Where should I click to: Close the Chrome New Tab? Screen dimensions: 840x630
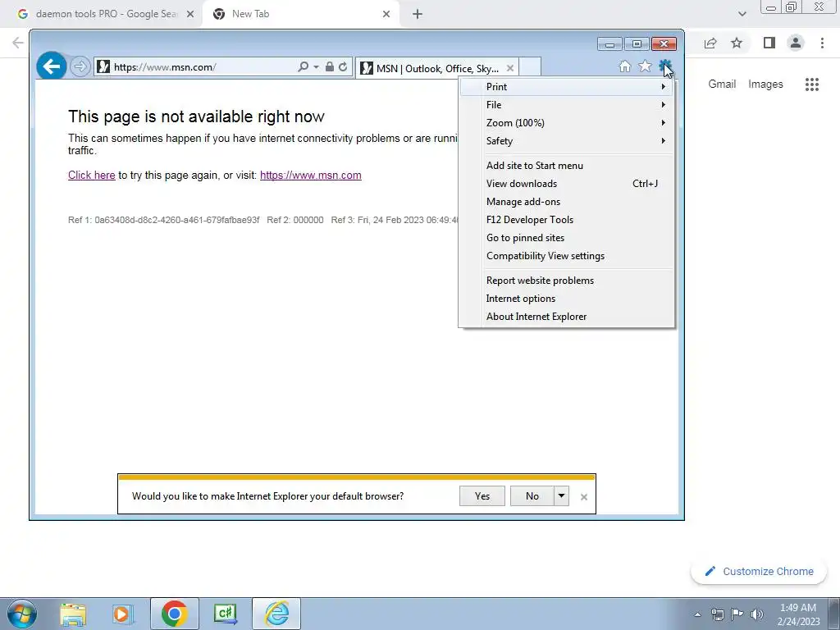coord(386,14)
